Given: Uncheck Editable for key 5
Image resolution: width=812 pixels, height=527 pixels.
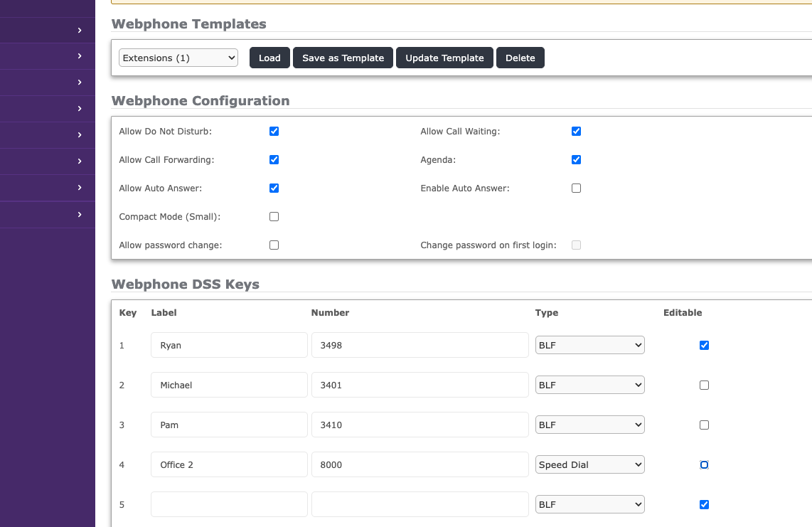Looking at the screenshot, I should point(704,505).
